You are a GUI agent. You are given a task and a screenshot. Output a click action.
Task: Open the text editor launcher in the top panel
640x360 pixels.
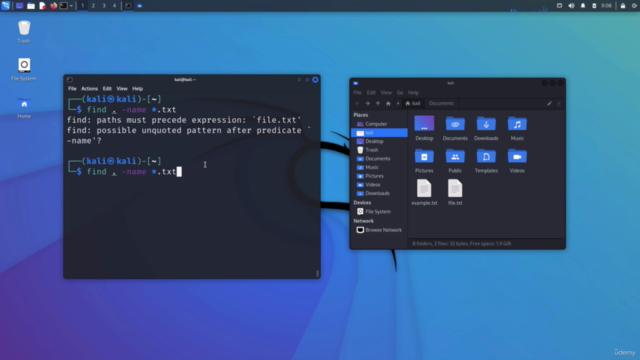click(x=42, y=6)
